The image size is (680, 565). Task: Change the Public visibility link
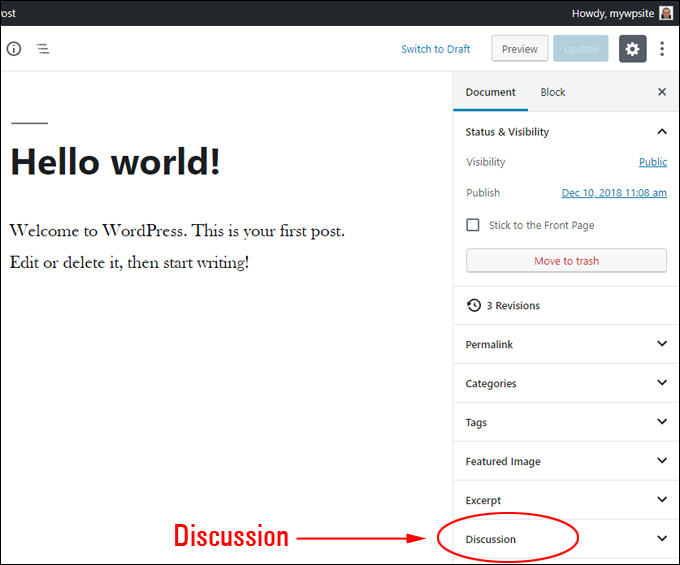pos(653,162)
